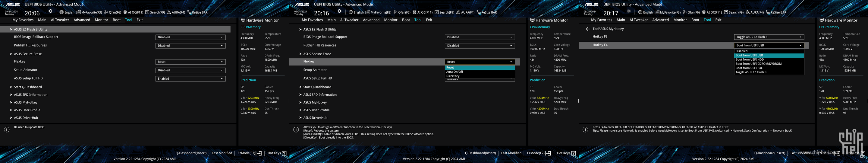Click the info icon beside 'Be used to update BIOS'

(7, 129)
